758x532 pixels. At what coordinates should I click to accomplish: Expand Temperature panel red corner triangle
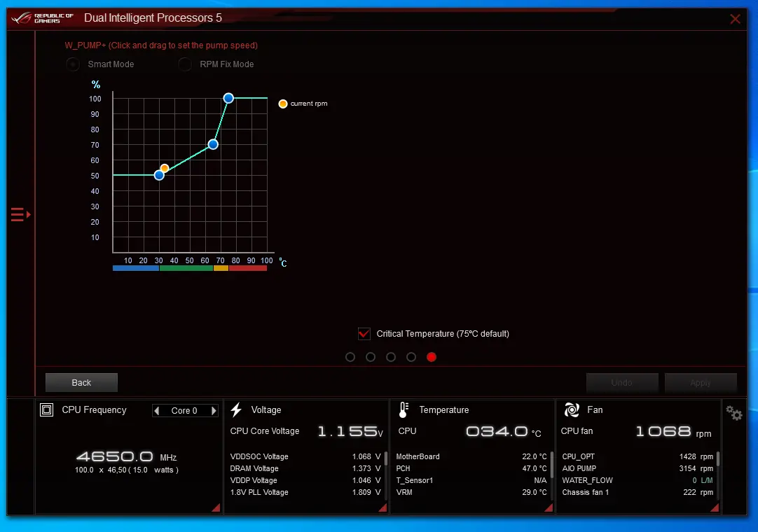[x=549, y=507]
